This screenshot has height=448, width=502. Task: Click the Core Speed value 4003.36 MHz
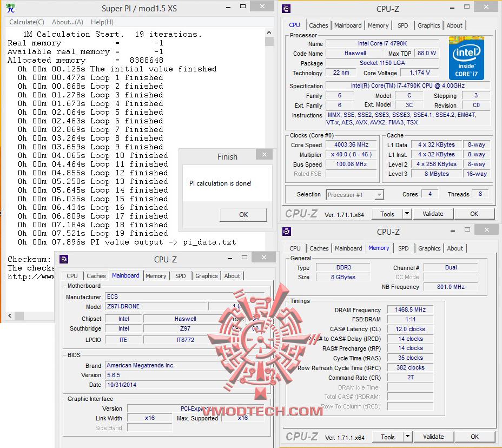351,144
